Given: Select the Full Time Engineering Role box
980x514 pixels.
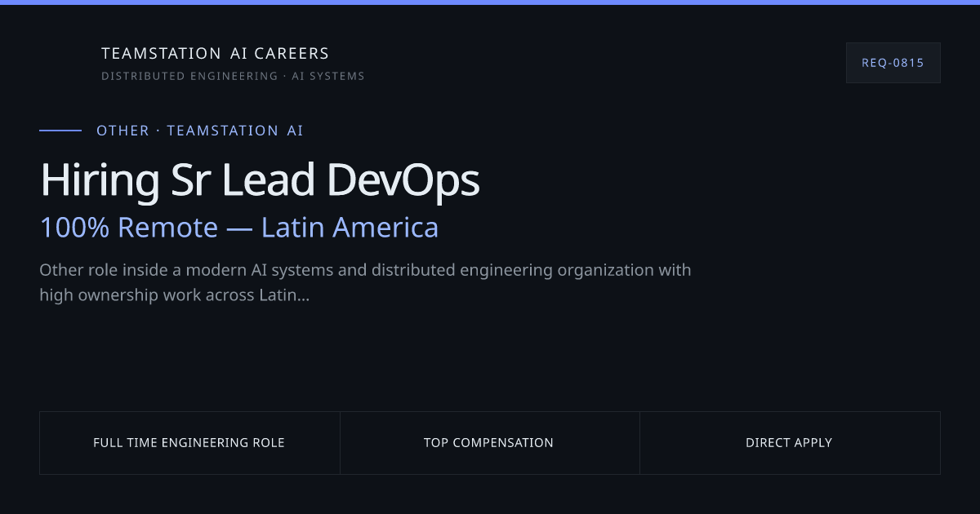Looking at the screenshot, I should click(x=189, y=443).
